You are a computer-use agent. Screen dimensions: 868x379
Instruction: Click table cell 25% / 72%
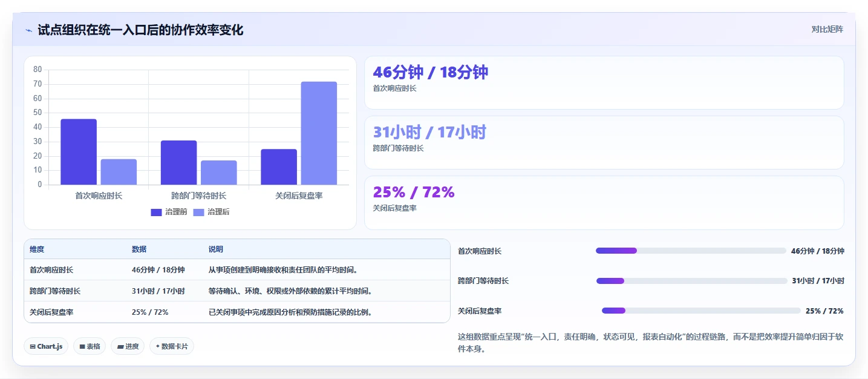pyautogui.click(x=150, y=312)
